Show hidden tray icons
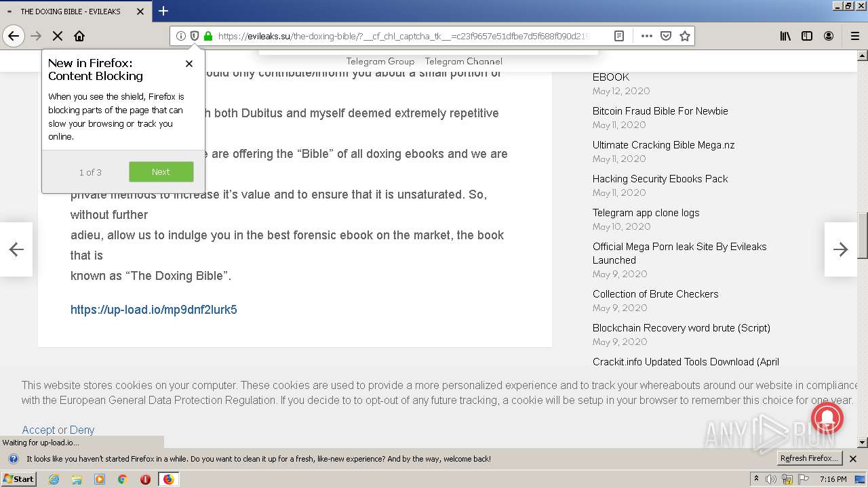Screen dimensions: 868x488 point(756,479)
